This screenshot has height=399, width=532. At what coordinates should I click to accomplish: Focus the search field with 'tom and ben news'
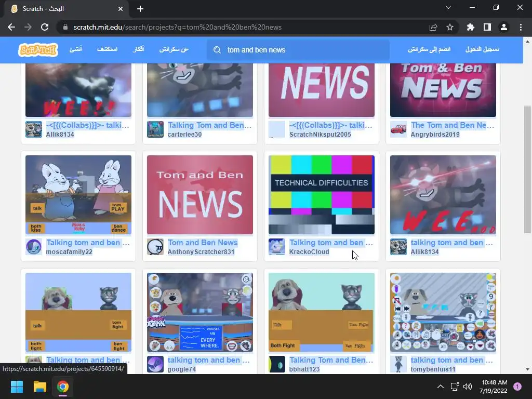298,50
